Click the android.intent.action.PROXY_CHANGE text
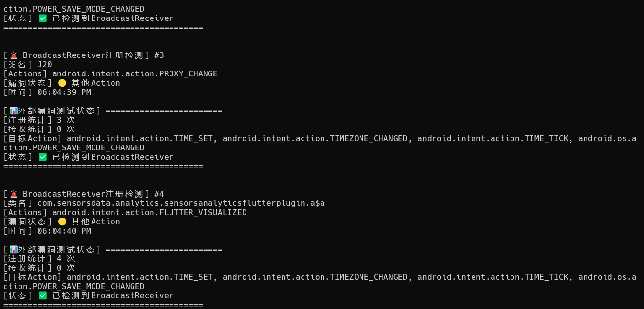This screenshot has width=644, height=309. (134, 73)
